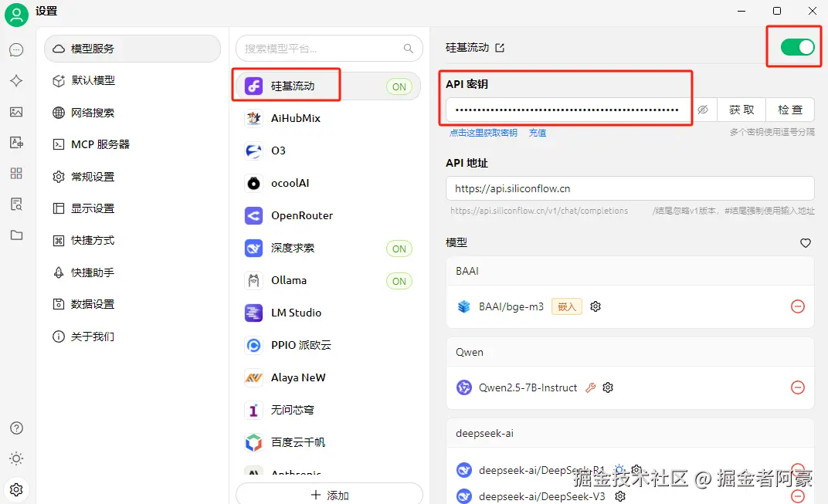
Task: Focus the 搜索模型平台 search field
Action: (329, 49)
